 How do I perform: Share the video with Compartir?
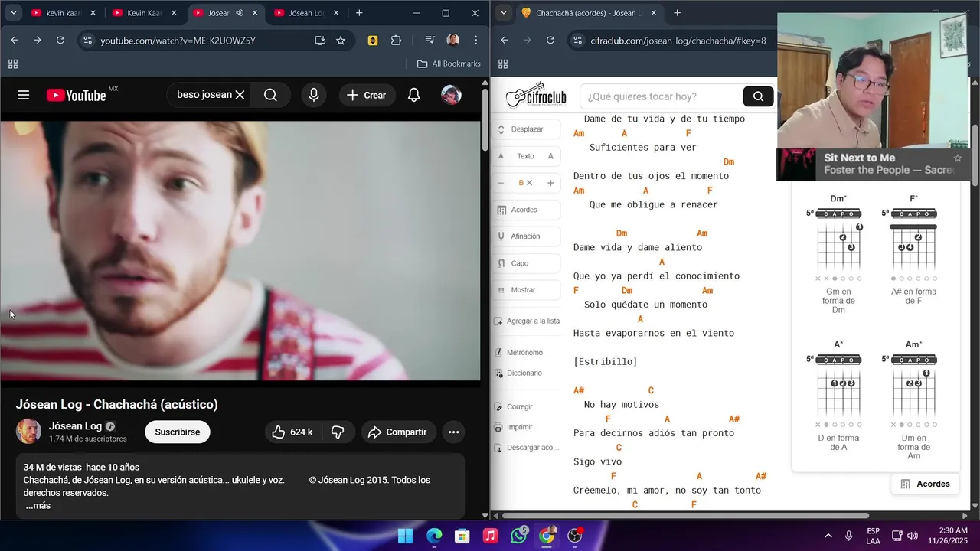[398, 432]
